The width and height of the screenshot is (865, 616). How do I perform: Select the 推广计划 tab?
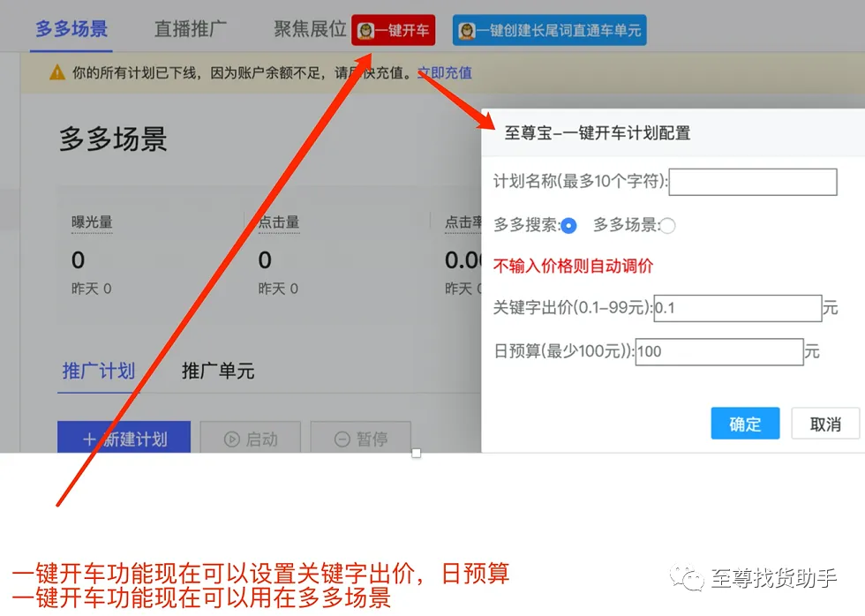(99, 372)
